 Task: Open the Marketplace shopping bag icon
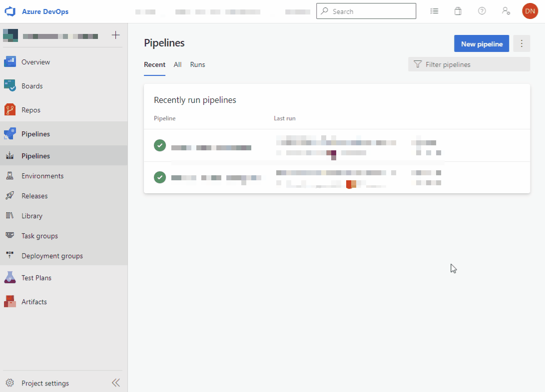click(458, 11)
